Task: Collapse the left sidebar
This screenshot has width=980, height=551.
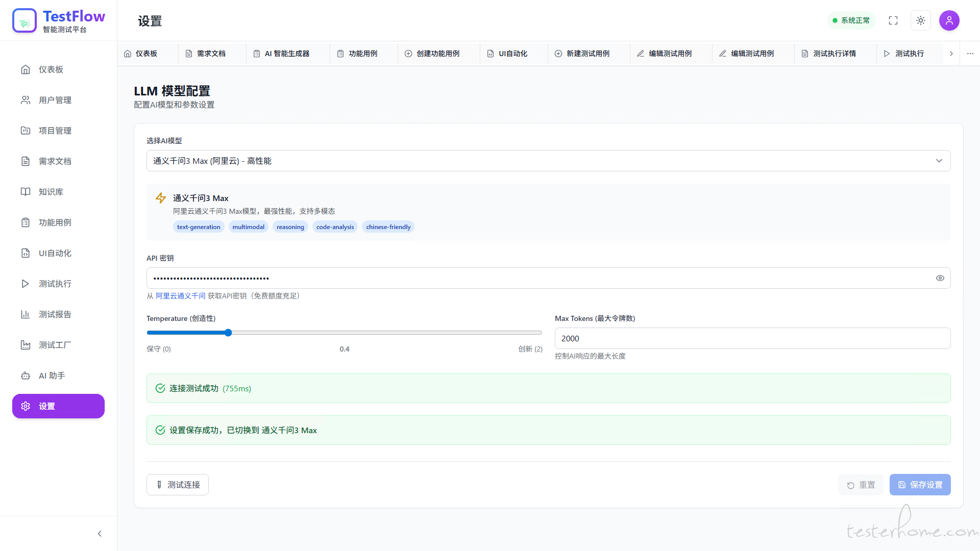Action: pyautogui.click(x=100, y=534)
